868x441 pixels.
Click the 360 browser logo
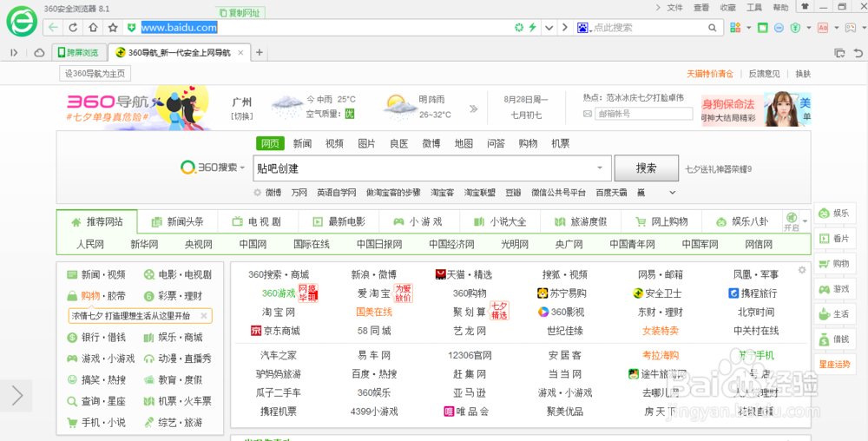pos(22,22)
